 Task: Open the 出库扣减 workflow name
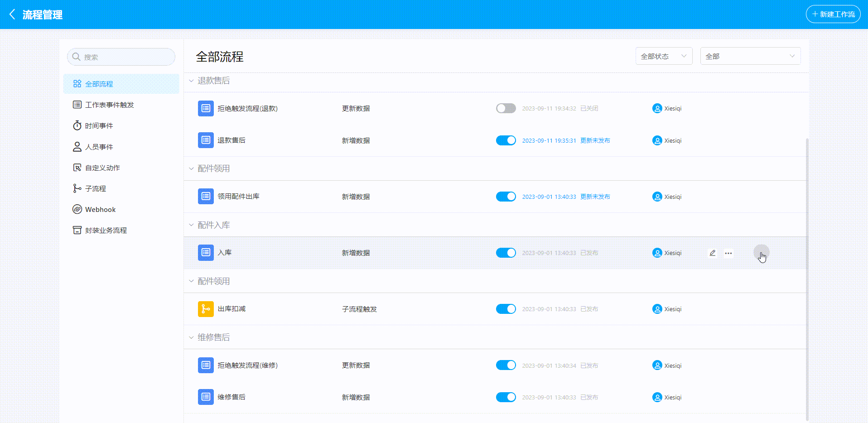coord(231,309)
